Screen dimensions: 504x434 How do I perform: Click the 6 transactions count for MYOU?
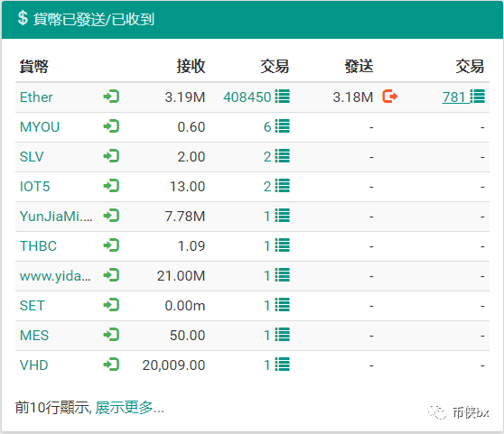(267, 127)
